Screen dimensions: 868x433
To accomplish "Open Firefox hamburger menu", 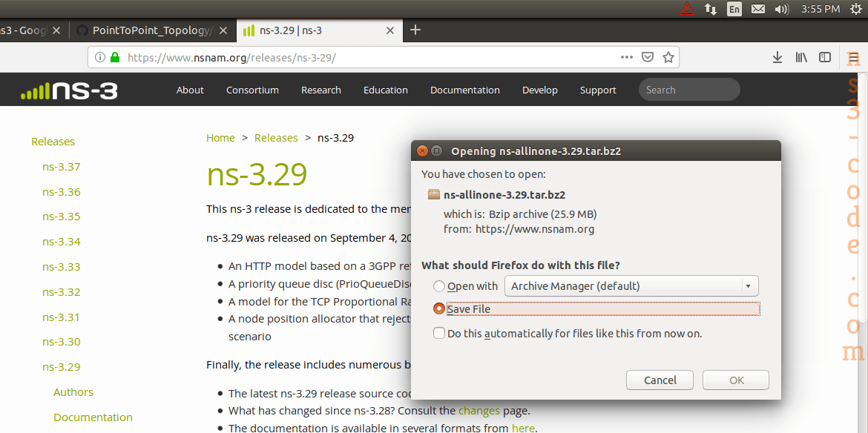I will point(854,57).
